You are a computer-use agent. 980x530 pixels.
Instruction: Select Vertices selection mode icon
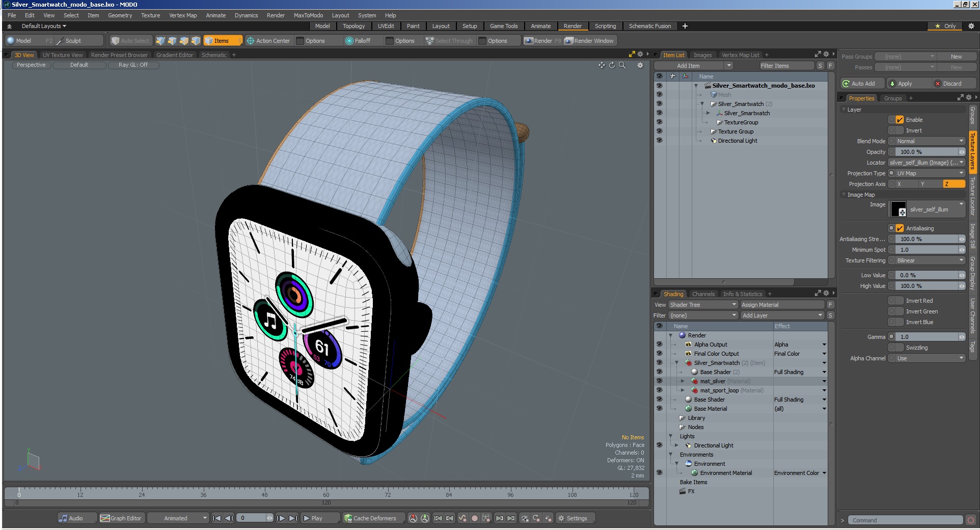pos(160,41)
